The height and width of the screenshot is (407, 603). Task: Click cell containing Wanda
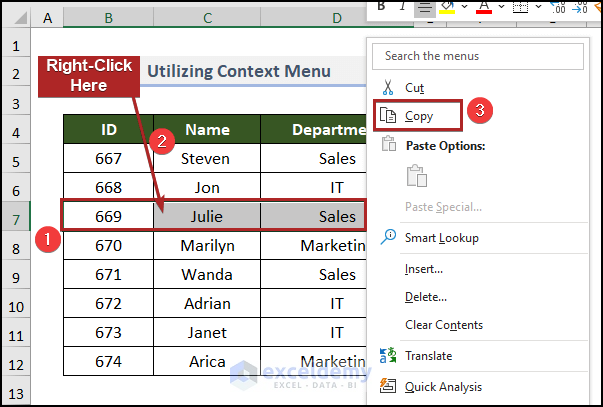(x=207, y=274)
